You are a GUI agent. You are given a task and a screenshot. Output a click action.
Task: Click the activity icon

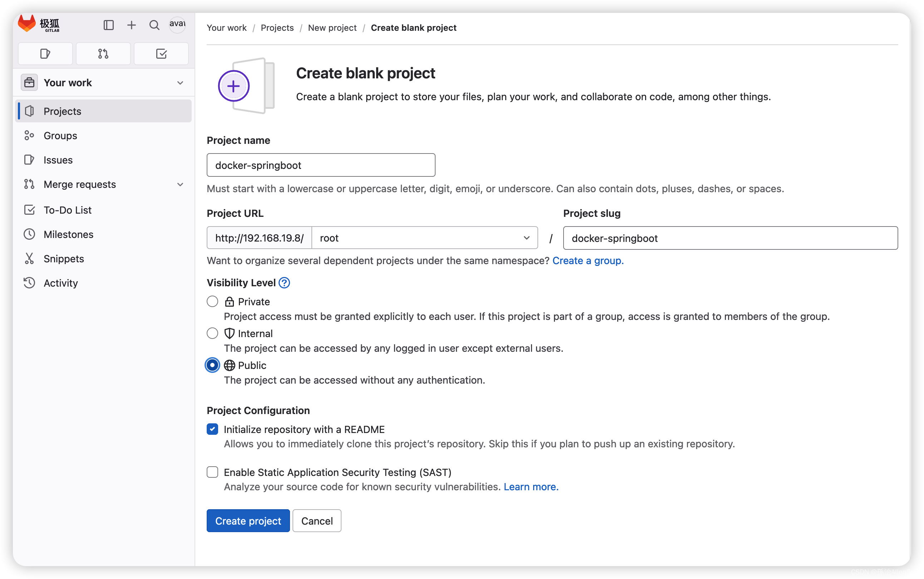[29, 283]
